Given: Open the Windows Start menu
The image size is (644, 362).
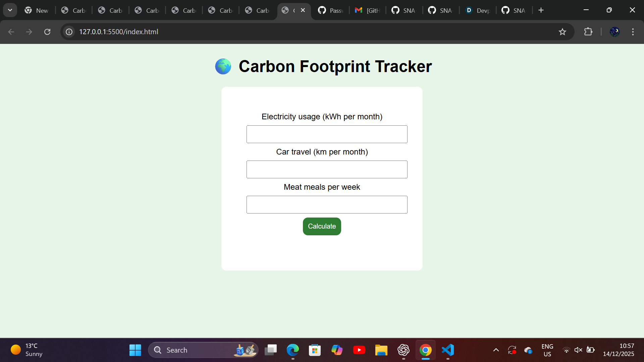Looking at the screenshot, I should pyautogui.click(x=135, y=350).
